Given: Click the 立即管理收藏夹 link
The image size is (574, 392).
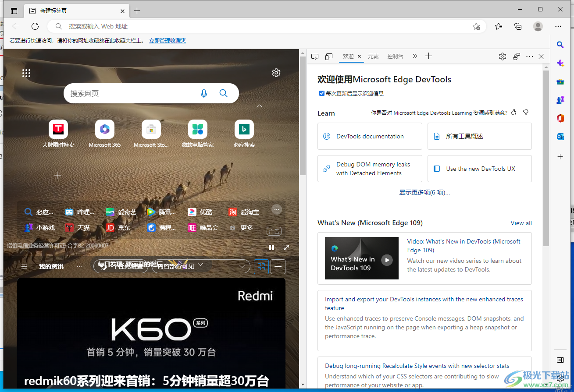Looking at the screenshot, I should click(168, 41).
